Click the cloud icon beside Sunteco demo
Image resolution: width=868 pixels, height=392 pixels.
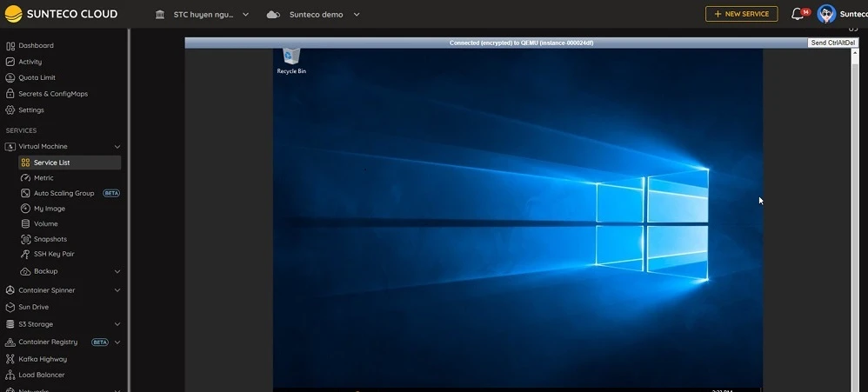point(273,15)
